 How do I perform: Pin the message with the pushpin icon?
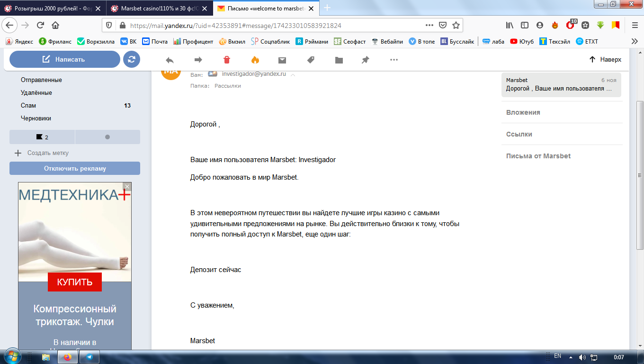click(x=365, y=60)
